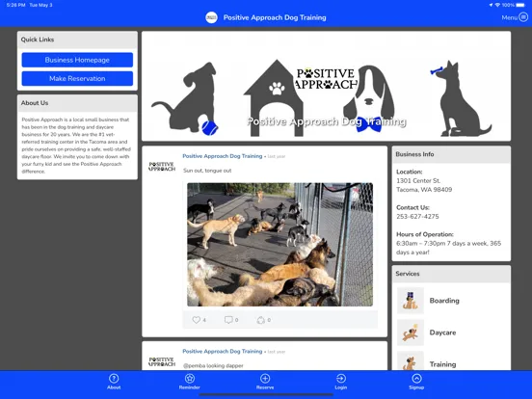The width and height of the screenshot is (532, 399).
Task: Click the About Us panel header
Action: pyautogui.click(x=77, y=103)
